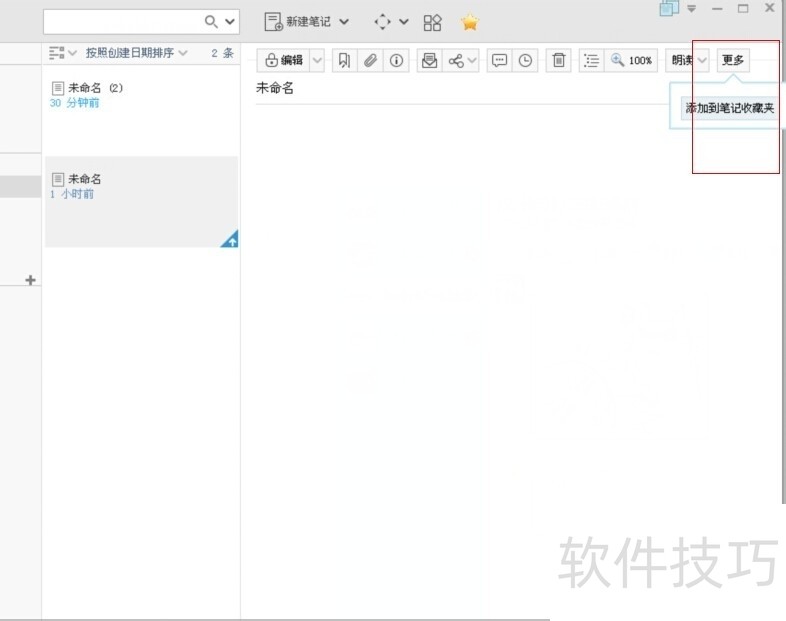786x621 pixels.
Task: Expand the 新建笔记 dropdown arrow
Action: pos(344,22)
